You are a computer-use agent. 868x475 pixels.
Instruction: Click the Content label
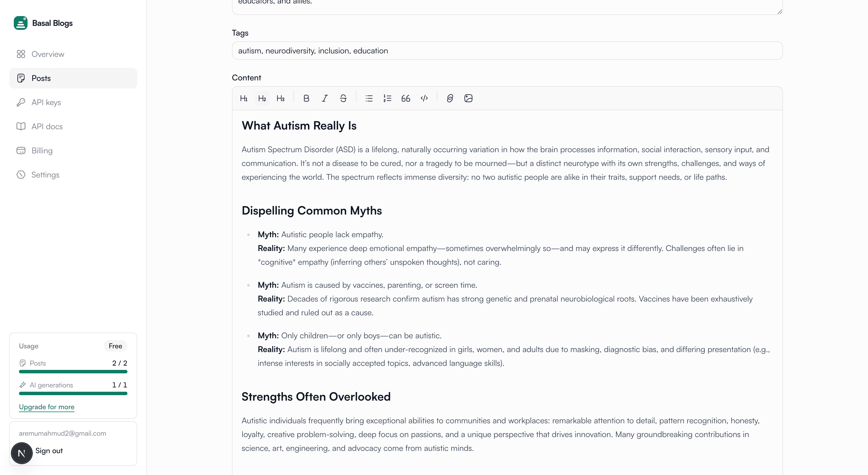point(246,78)
